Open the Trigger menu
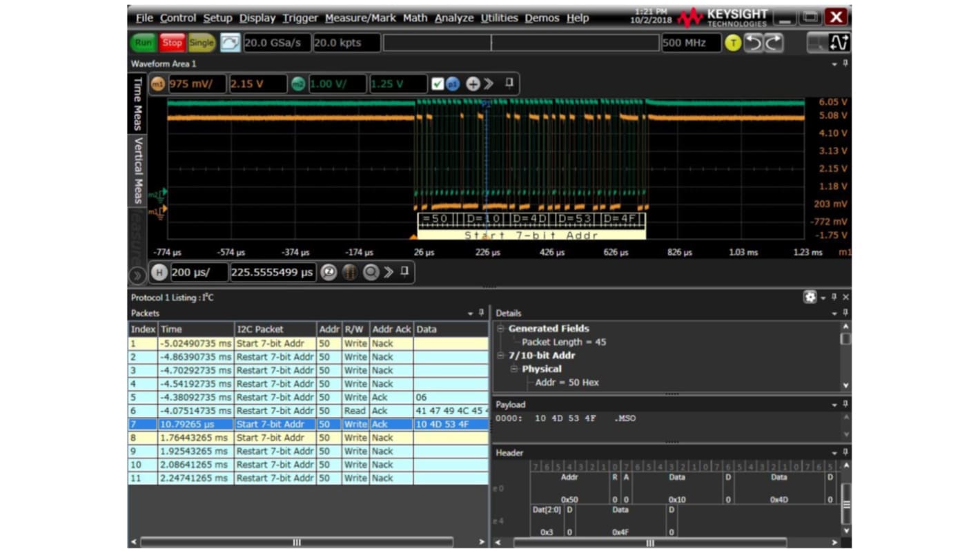 [300, 18]
